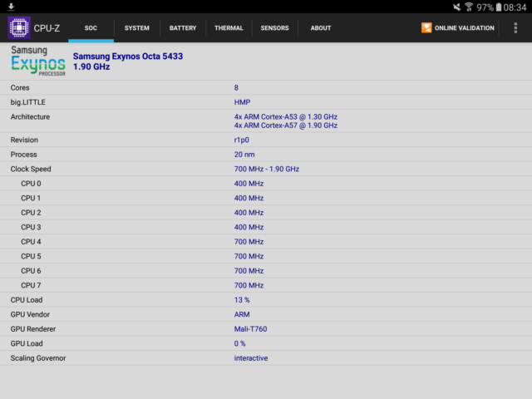Tap the CPU-Z app logo icon
The width and height of the screenshot is (532, 399).
[19, 27]
